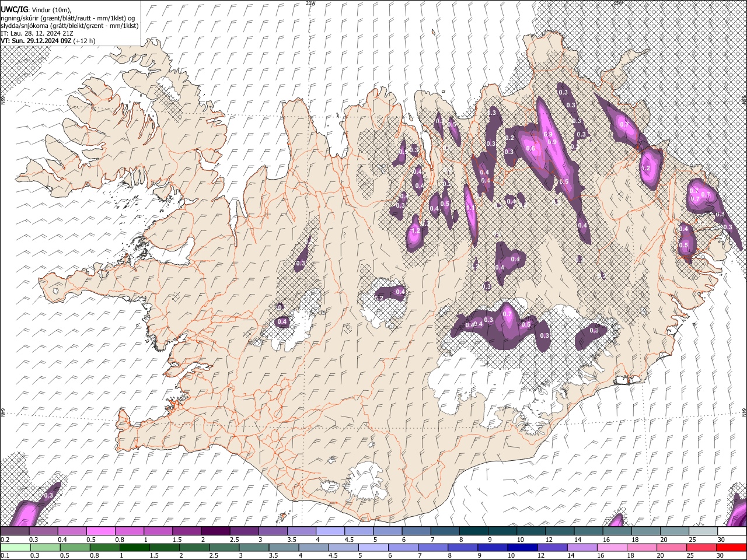This screenshot has width=747, height=560.
Task: Pick the pale green rain swatch between 0.1 and 0.3
Action: (x=16, y=548)
